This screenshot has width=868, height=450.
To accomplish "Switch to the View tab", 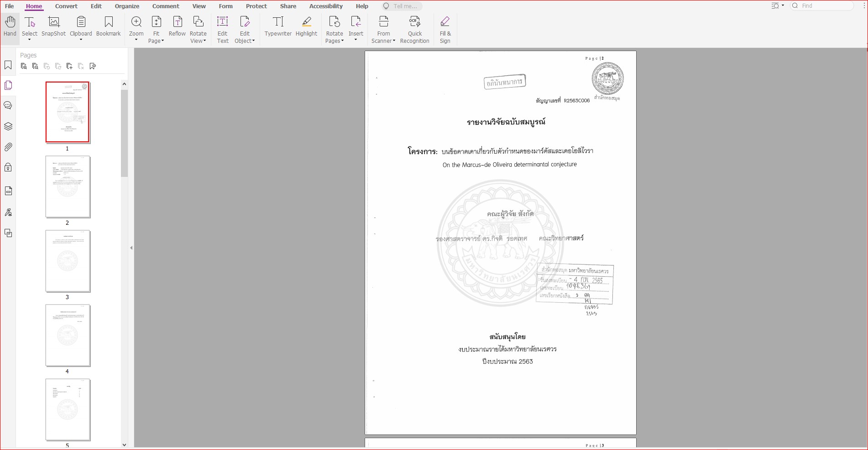I will 199,6.
